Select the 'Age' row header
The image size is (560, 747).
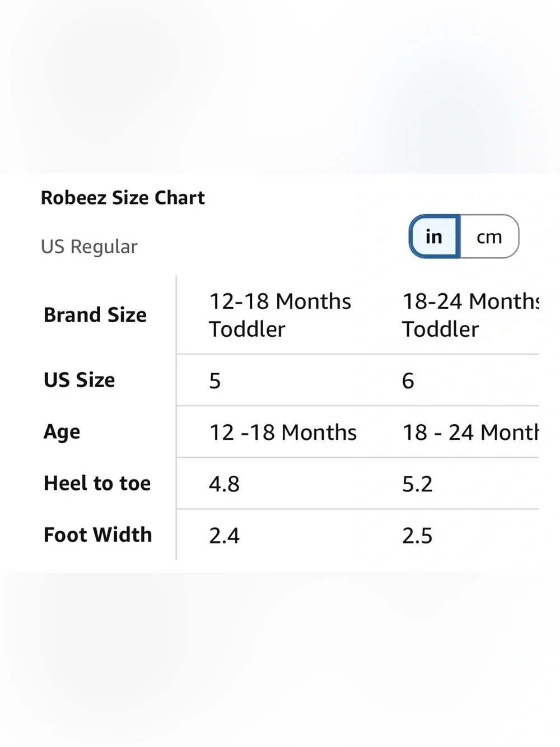(62, 432)
